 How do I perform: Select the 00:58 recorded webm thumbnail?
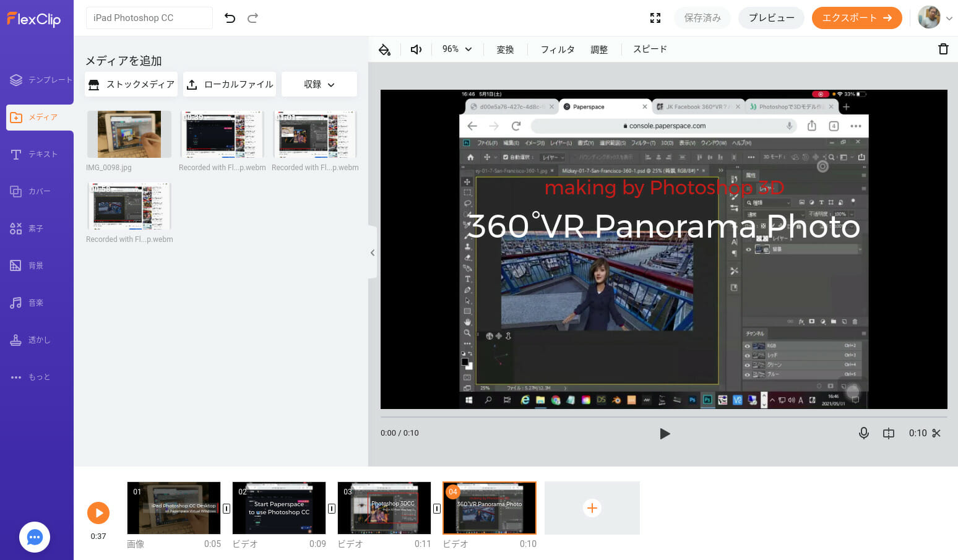(x=129, y=206)
